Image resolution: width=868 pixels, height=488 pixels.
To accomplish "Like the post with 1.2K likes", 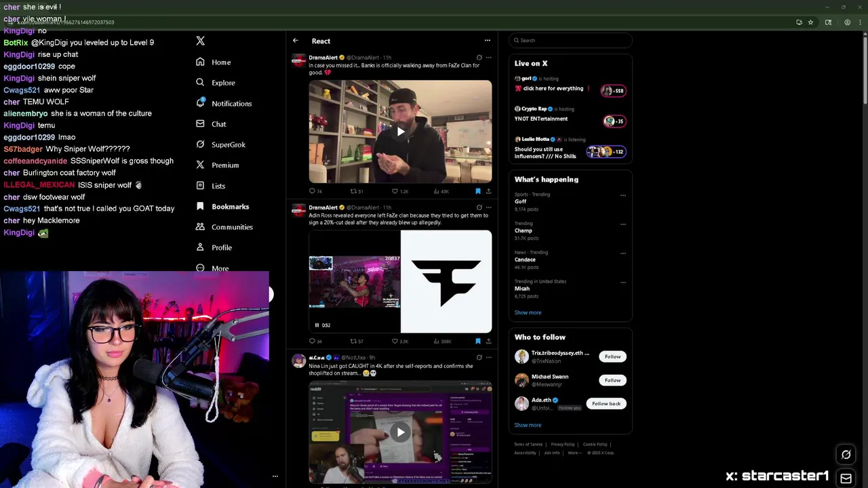I will (400, 191).
